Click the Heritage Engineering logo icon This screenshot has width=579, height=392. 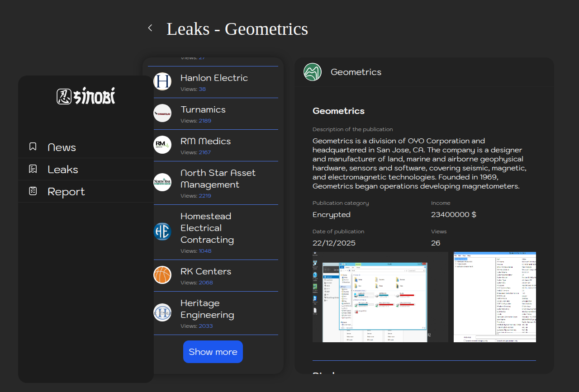pos(162,312)
